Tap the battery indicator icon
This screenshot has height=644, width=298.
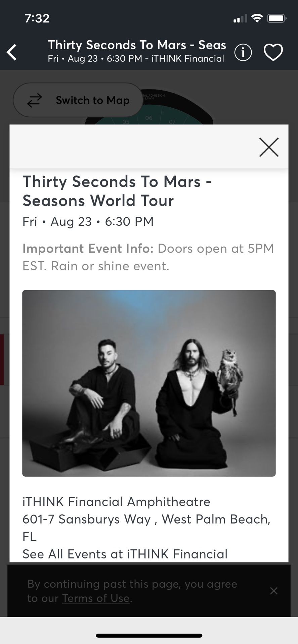276,18
